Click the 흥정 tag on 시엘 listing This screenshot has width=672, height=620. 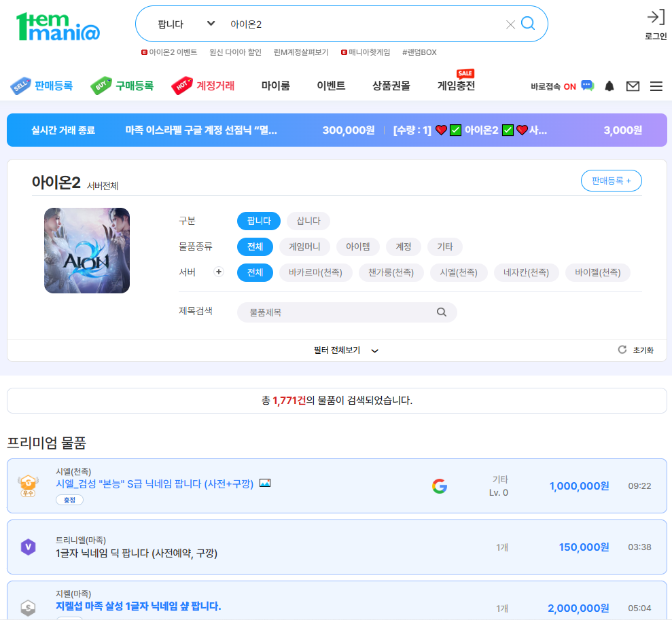click(x=69, y=500)
